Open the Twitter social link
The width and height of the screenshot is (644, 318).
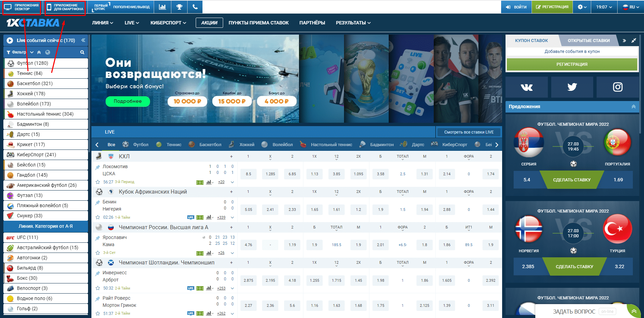572,87
